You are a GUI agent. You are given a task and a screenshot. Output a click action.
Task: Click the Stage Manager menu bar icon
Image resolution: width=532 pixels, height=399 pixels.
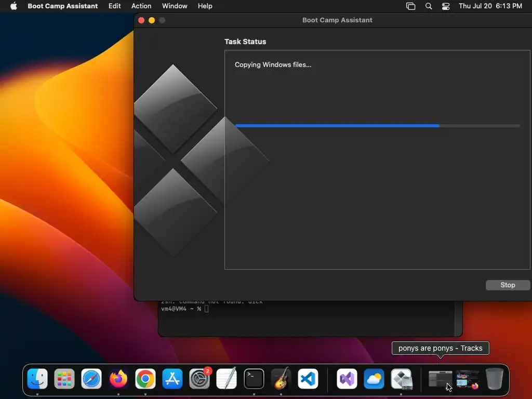410,6
